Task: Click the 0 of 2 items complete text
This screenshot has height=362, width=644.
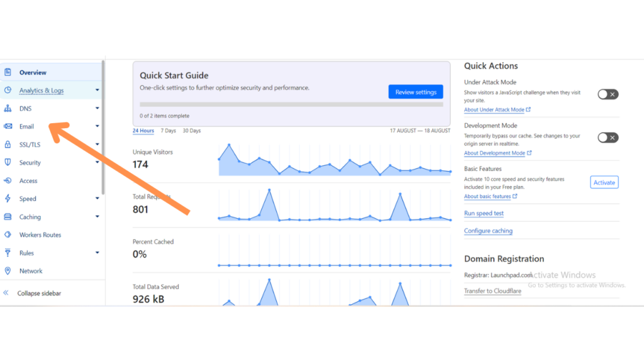Action: [x=164, y=116]
